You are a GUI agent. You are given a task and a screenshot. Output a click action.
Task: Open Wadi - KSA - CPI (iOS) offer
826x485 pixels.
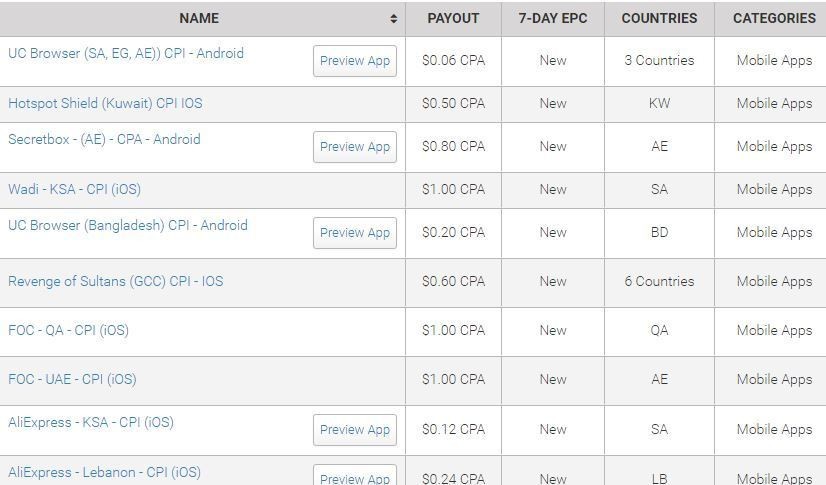tap(74, 189)
